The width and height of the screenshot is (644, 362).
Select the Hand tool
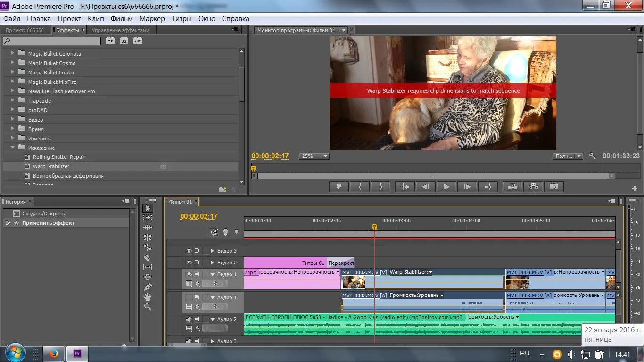[148, 297]
